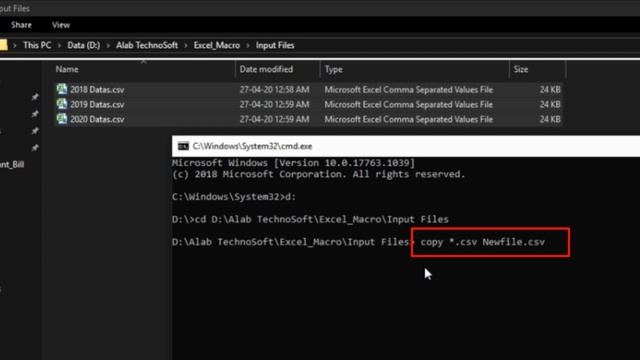Open the View ribbon tab

[x=61, y=25]
